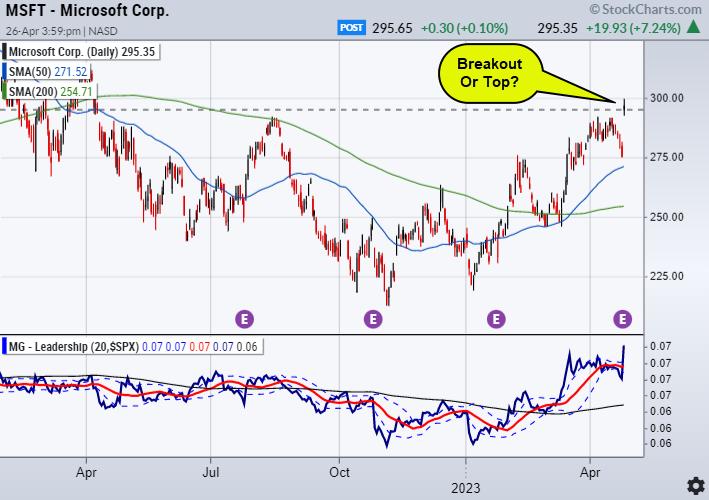Click the MSFT - Microsoft Corp. title
The height and width of the screenshot is (500, 709).
pyautogui.click(x=86, y=12)
